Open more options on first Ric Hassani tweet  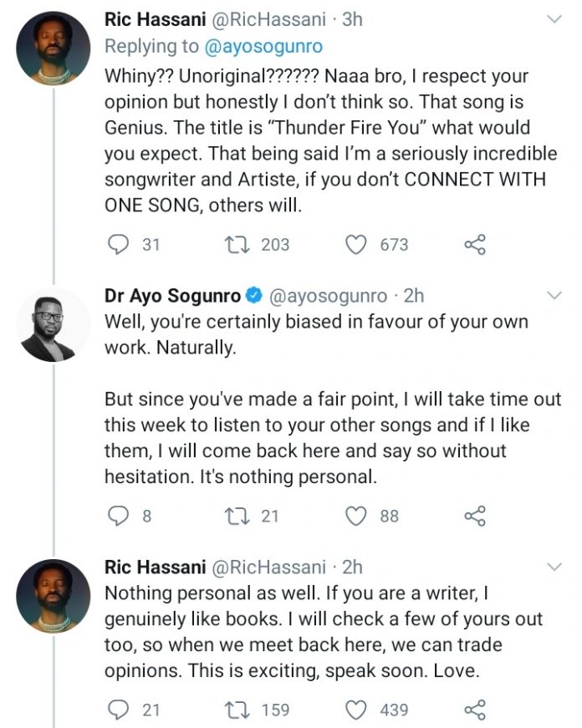point(554,18)
